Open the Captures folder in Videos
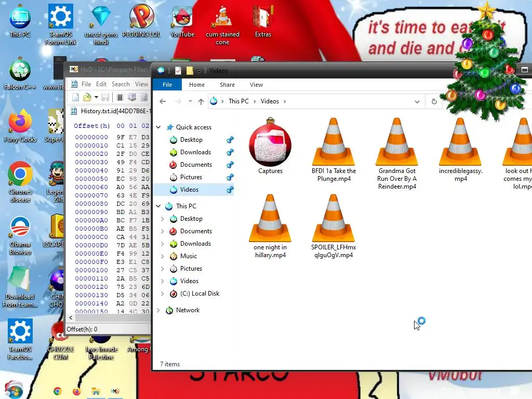The height and width of the screenshot is (399, 532). pos(270,146)
